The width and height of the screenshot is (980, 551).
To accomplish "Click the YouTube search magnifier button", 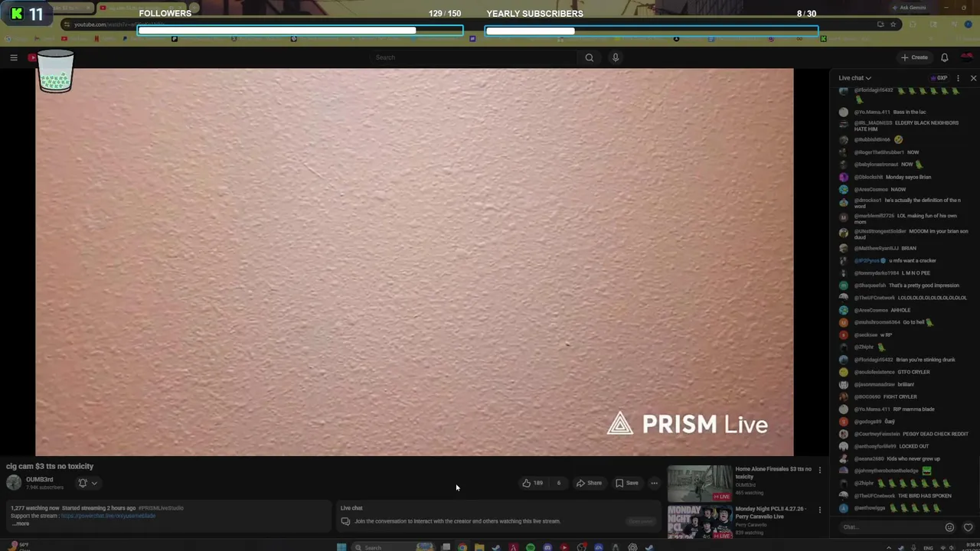I will point(589,57).
